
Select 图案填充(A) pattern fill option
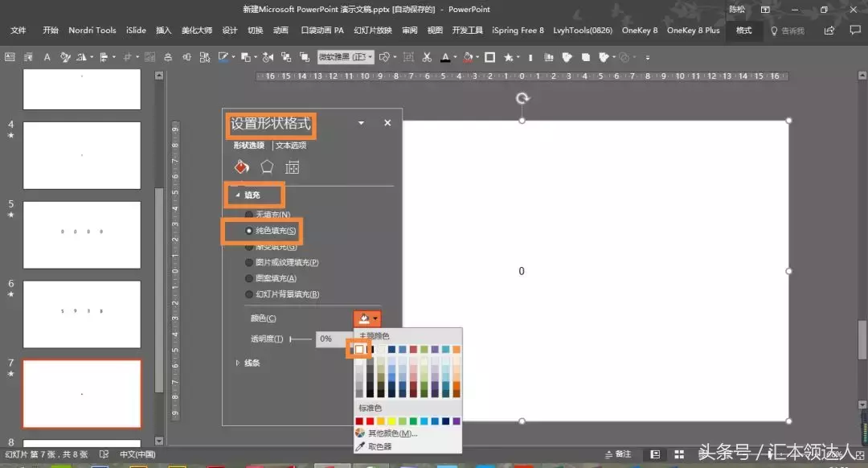pyautogui.click(x=271, y=278)
